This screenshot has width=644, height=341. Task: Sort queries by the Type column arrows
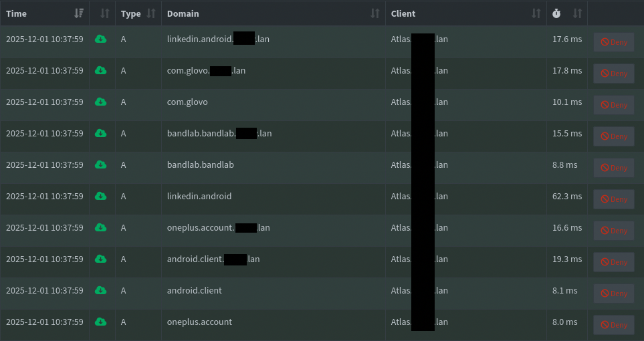pos(150,13)
